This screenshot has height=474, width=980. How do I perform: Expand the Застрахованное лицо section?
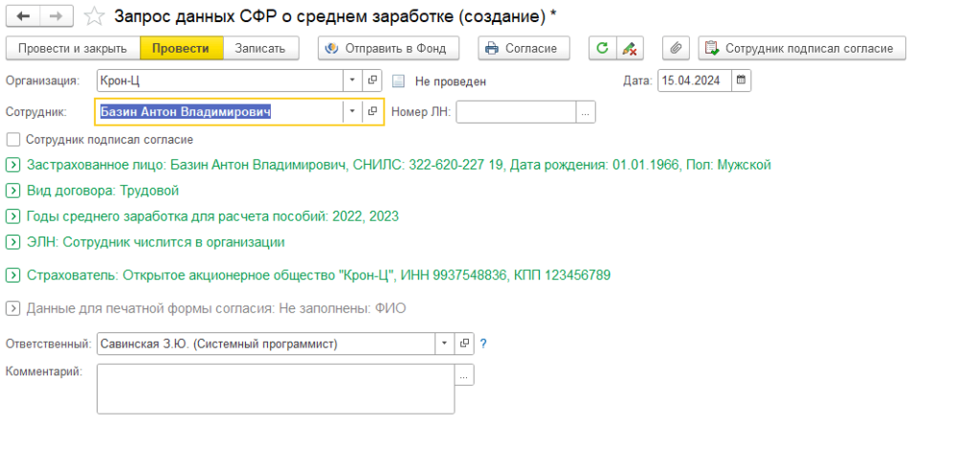click(12, 165)
